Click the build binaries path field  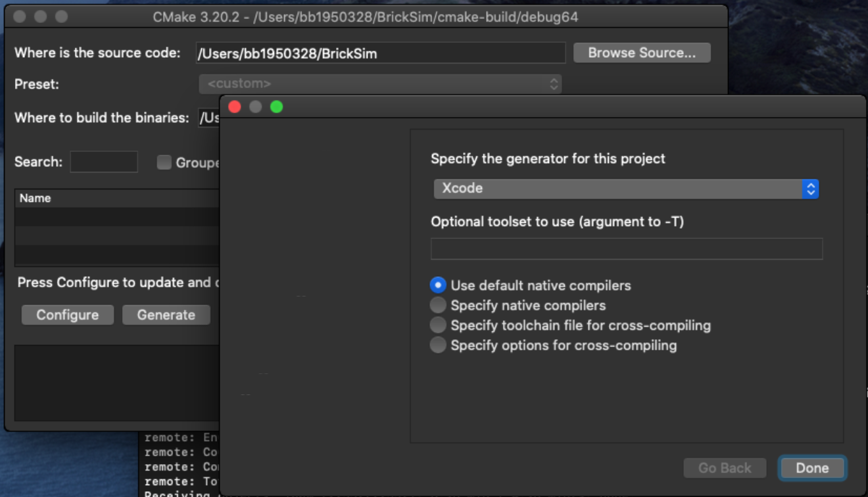209,118
